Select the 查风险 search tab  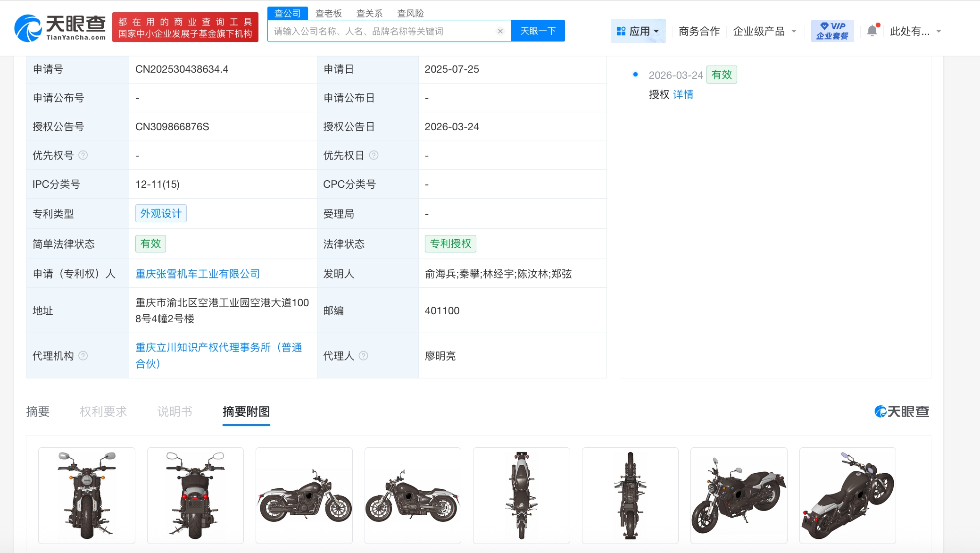[410, 13]
